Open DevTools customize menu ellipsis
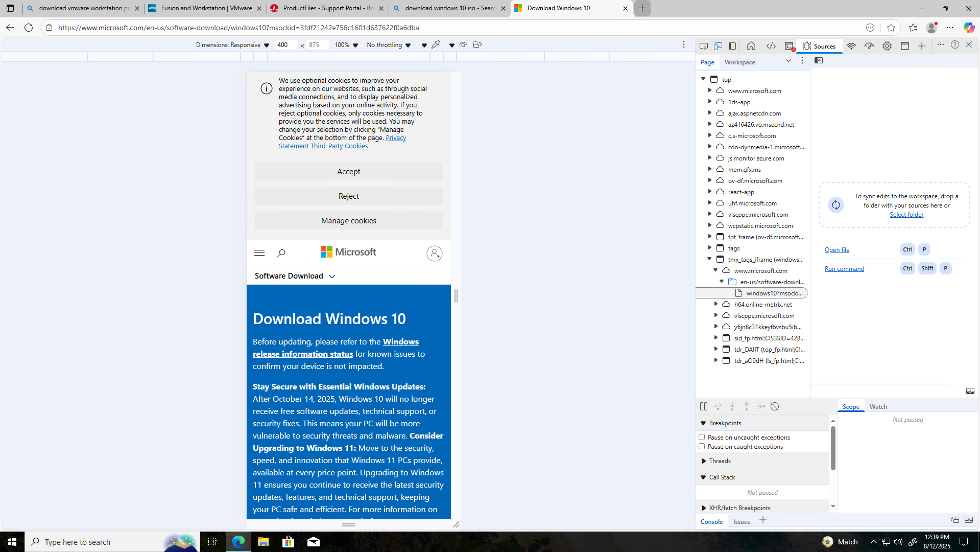The image size is (980, 552). (x=940, y=45)
